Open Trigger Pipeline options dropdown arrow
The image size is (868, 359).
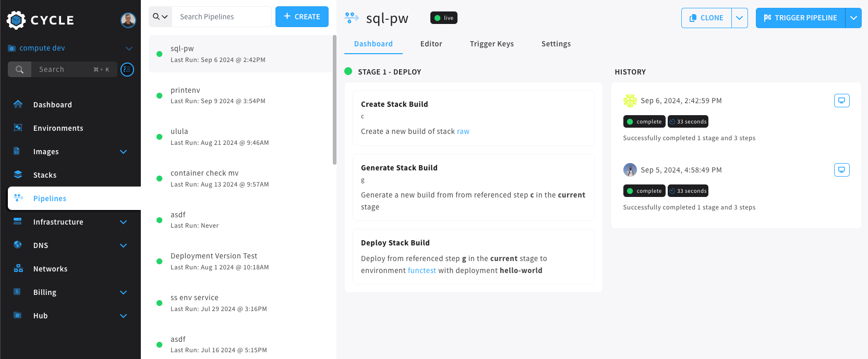[853, 18]
